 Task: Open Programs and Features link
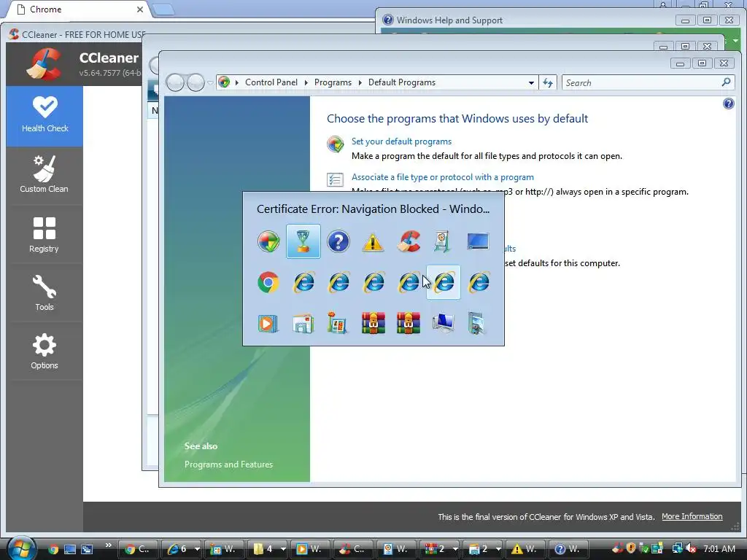228,464
